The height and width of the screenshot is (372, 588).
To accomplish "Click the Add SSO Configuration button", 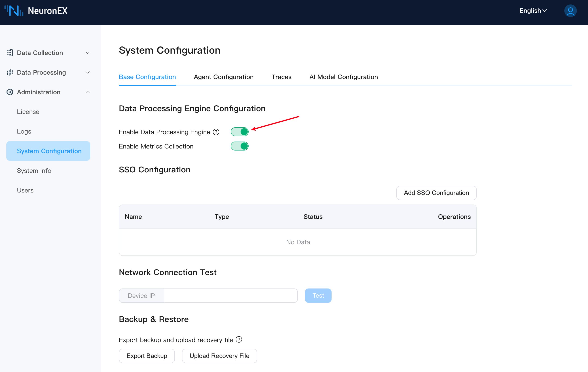I will [436, 193].
